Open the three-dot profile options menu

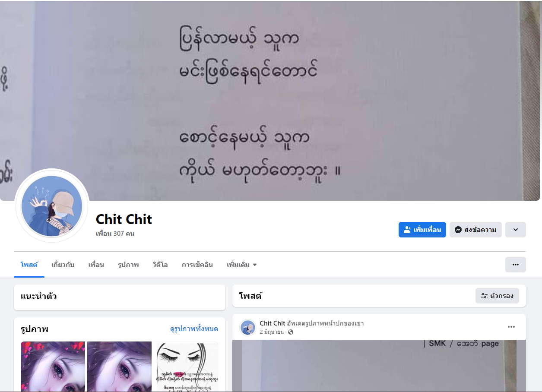point(516,265)
